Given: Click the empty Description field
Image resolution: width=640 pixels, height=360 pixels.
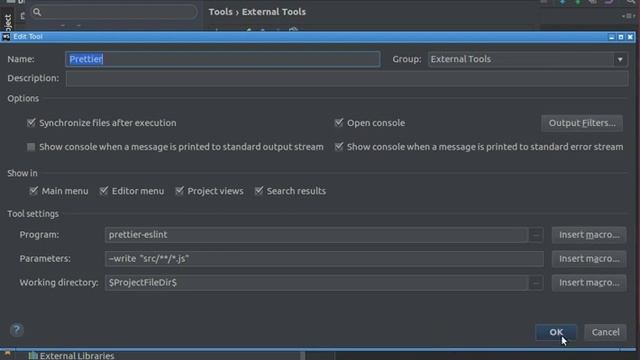Looking at the screenshot, I should click(347, 78).
